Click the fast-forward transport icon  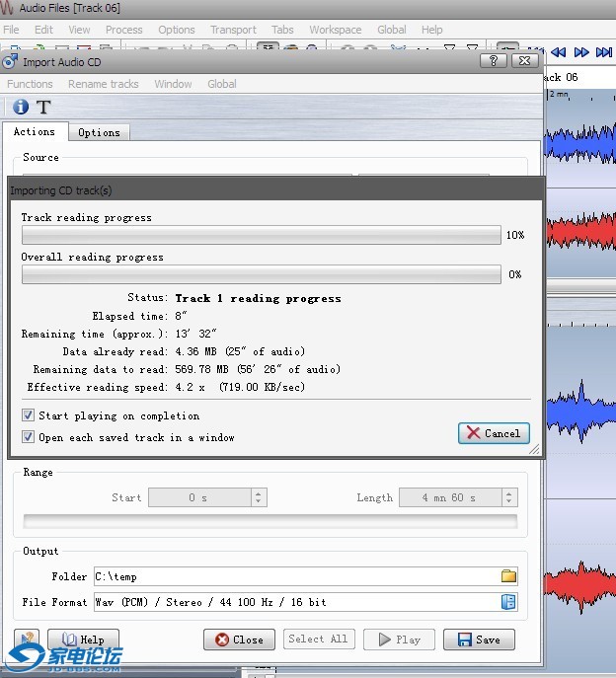click(x=581, y=52)
